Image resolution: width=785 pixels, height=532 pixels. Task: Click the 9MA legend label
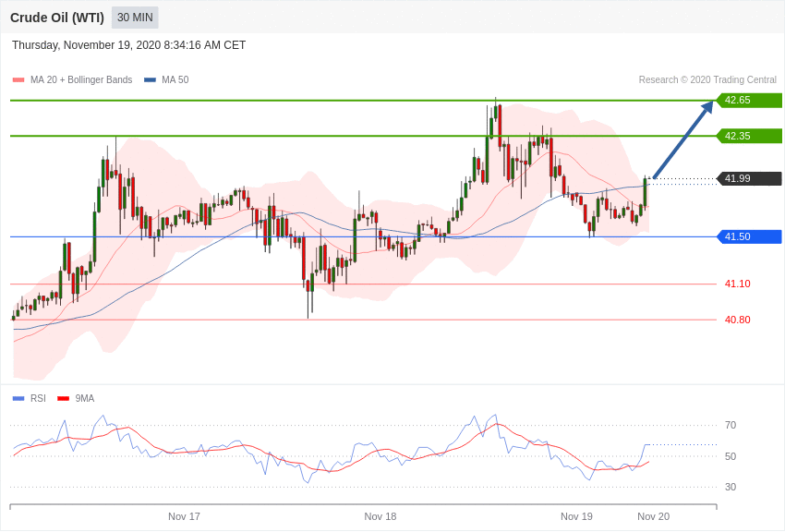(x=85, y=399)
